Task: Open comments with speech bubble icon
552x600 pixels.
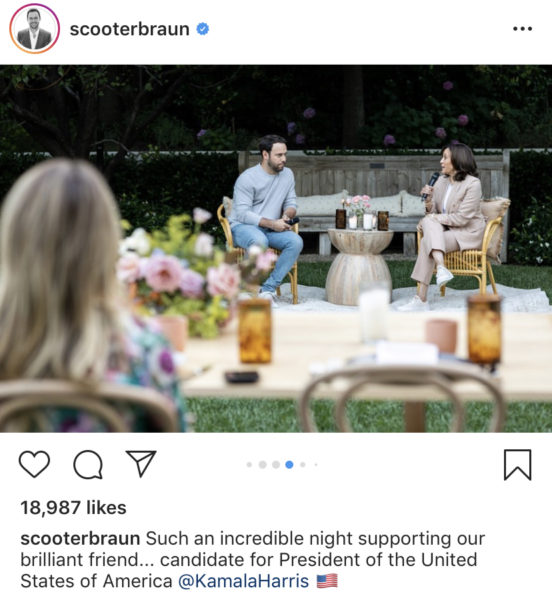Action: [x=88, y=465]
